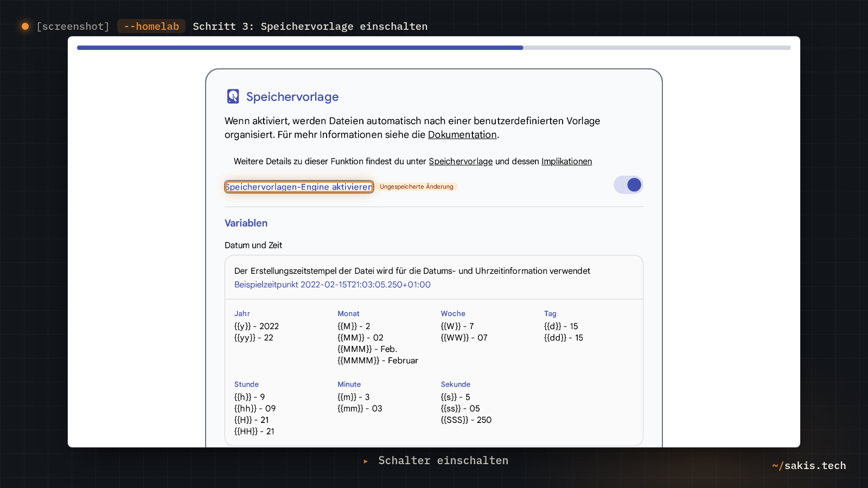This screenshot has height=488, width=868.
Task: Click the Tag column heading
Action: click(550, 313)
